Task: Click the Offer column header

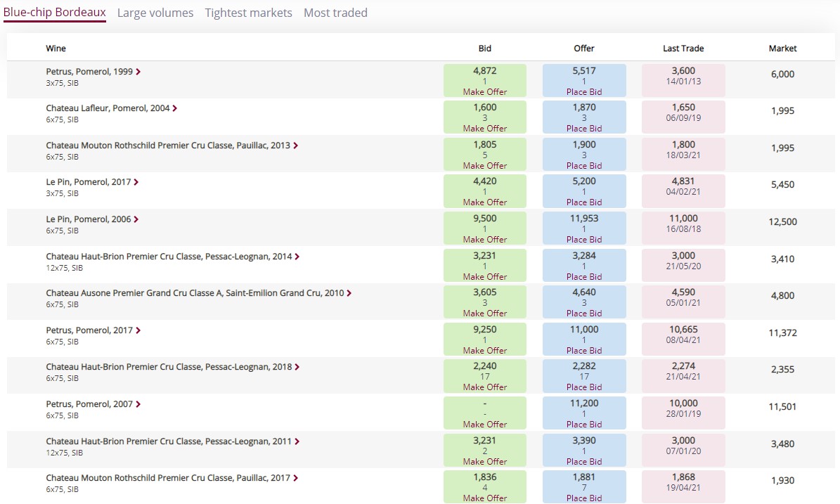Action: pos(584,49)
